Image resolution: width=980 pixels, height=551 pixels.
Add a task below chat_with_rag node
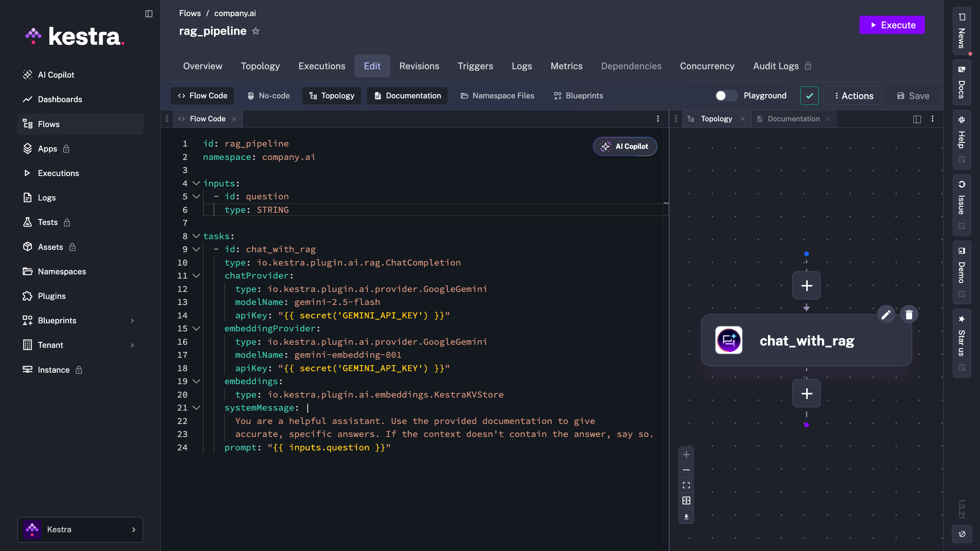point(807,393)
